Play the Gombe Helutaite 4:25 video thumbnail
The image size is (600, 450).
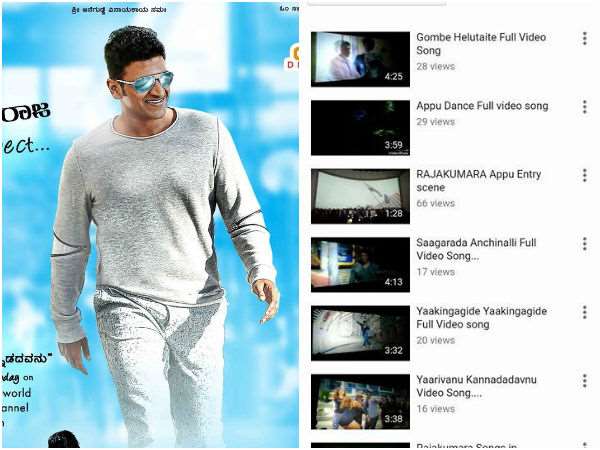click(x=360, y=59)
